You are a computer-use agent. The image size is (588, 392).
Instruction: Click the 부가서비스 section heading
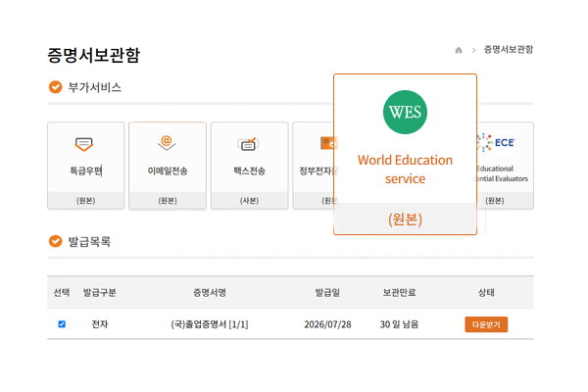(94, 87)
